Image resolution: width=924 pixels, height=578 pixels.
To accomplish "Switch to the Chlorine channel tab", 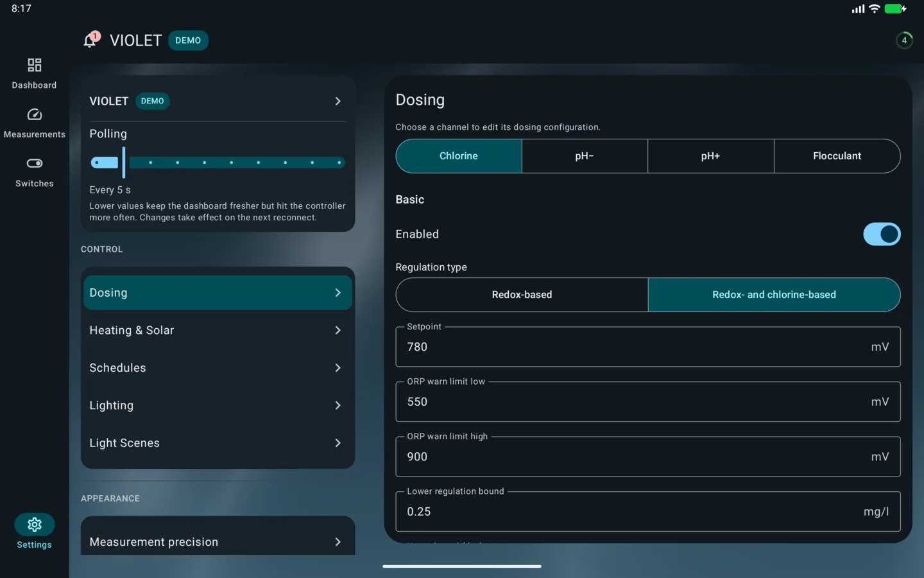I will click(x=459, y=156).
